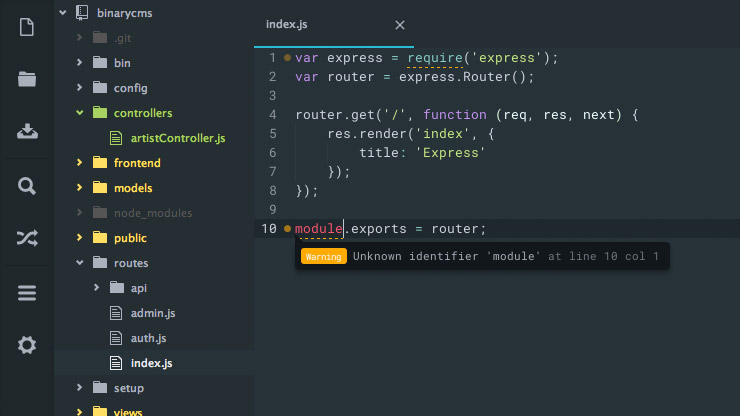The height and width of the screenshot is (416, 740).
Task: Click the download/inbox tray sidebar icon
Action: tap(27, 131)
